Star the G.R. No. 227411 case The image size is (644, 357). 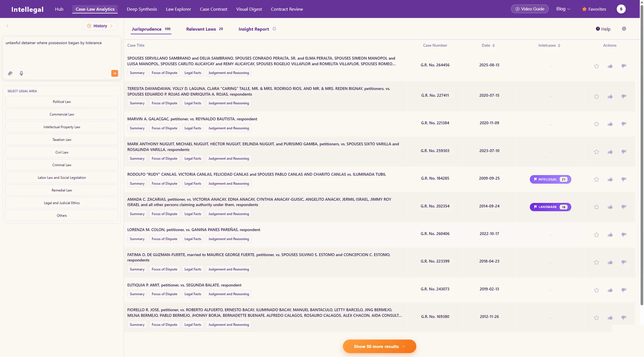pyautogui.click(x=596, y=96)
